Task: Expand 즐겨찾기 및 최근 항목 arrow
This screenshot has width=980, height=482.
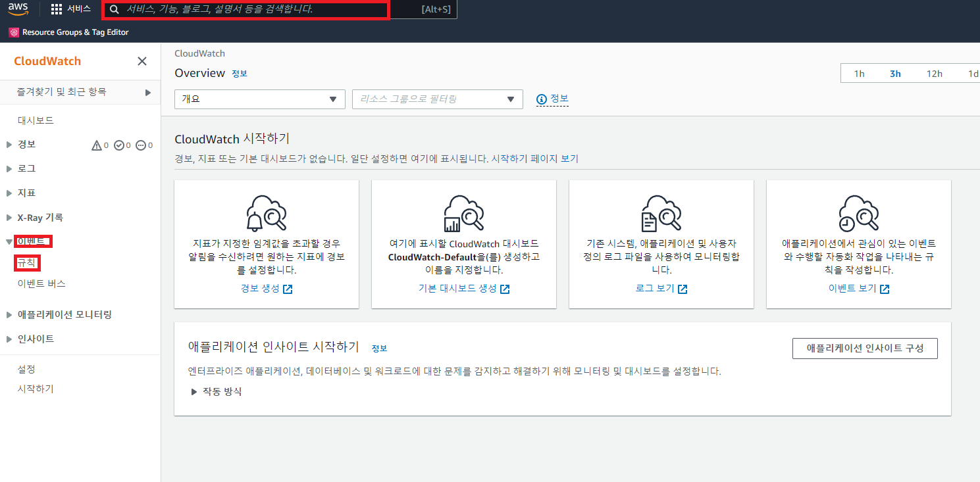Action: tap(148, 93)
